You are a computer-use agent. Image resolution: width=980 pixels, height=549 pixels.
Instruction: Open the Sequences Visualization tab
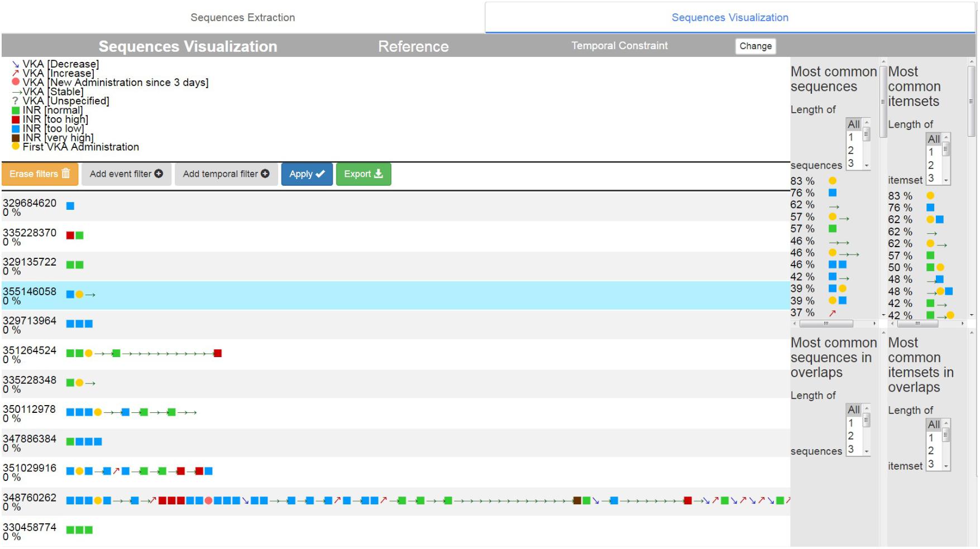click(x=729, y=17)
